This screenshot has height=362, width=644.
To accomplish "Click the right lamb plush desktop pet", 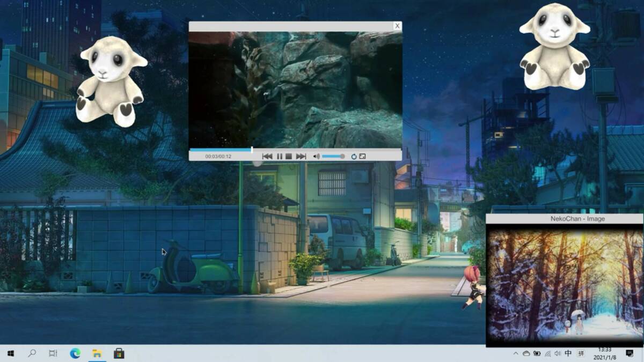I will click(554, 46).
